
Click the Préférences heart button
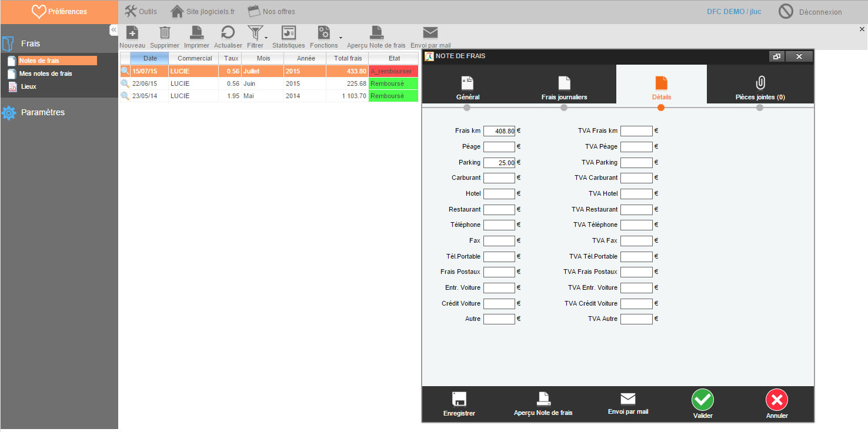tap(59, 11)
